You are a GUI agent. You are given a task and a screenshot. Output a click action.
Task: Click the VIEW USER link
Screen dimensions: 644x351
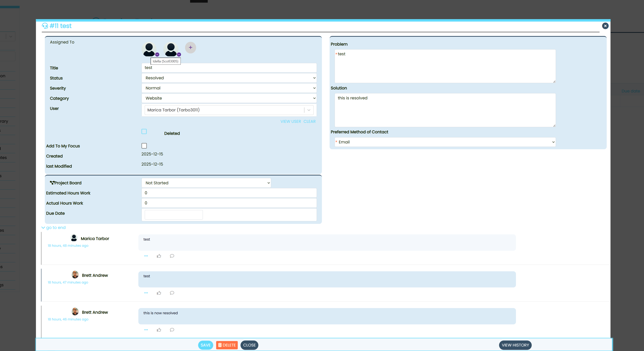[x=290, y=121]
